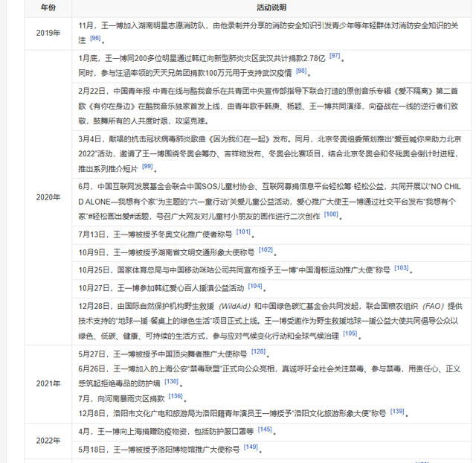The image size is (476, 463).
Task: Open citation [139] for 洛阳文化旅游形象大使
Action: (x=397, y=411)
